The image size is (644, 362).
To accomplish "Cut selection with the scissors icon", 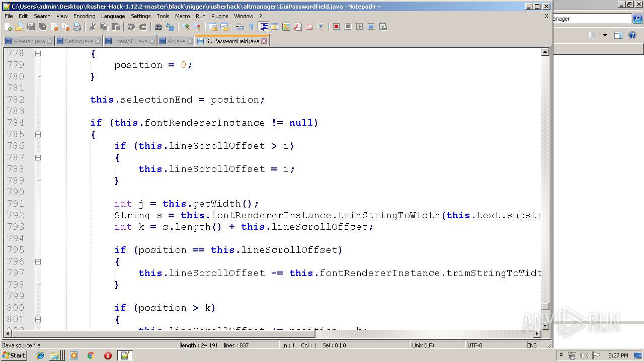I will point(92,27).
